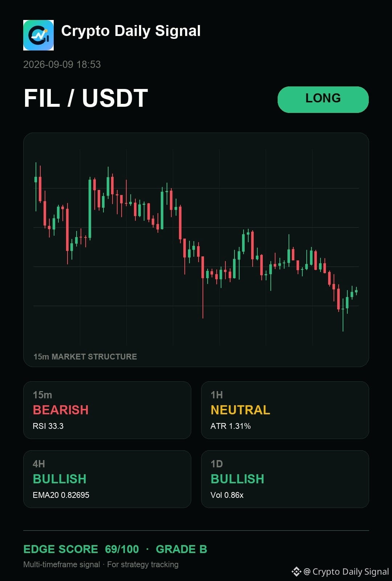Click the RSI 33.3 value
Screen dimensions: 392x581
[x=48, y=426]
